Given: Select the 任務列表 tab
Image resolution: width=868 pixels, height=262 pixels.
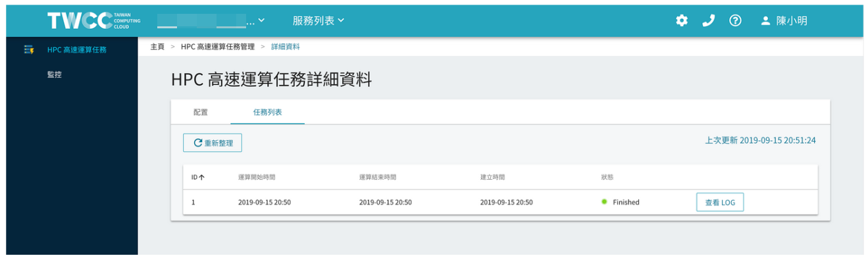Looking at the screenshot, I should click(x=268, y=113).
